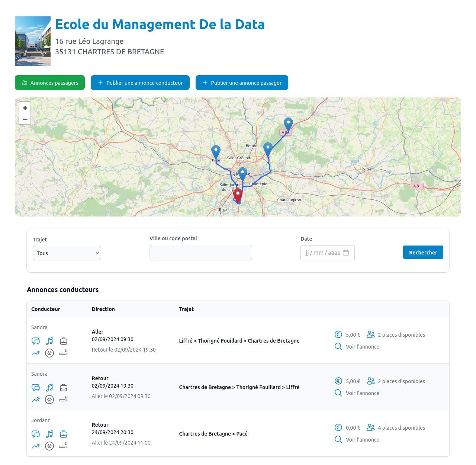Click the music note icon in first row
Image resolution: width=476 pixels, height=465 pixels.
pyautogui.click(x=49, y=341)
